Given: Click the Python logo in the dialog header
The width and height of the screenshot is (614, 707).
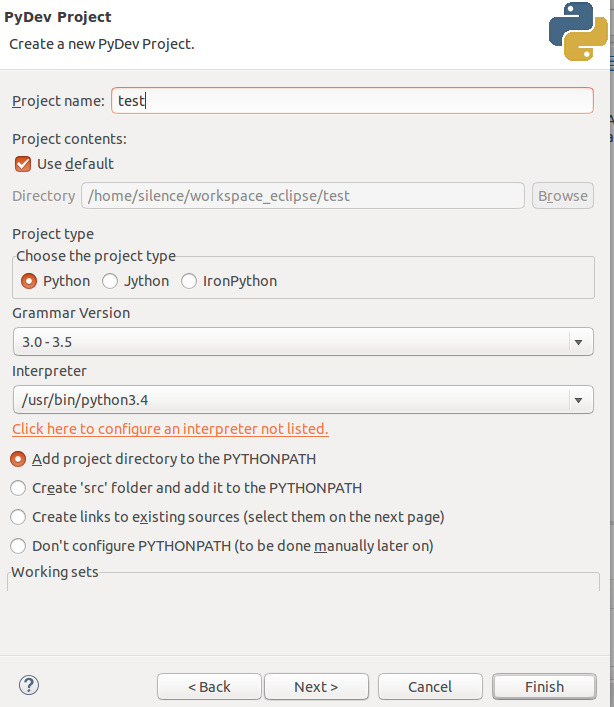Looking at the screenshot, I should (578, 31).
